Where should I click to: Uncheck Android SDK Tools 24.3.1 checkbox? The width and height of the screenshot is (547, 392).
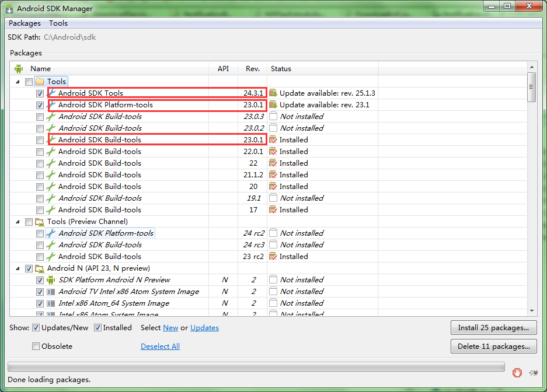click(40, 93)
